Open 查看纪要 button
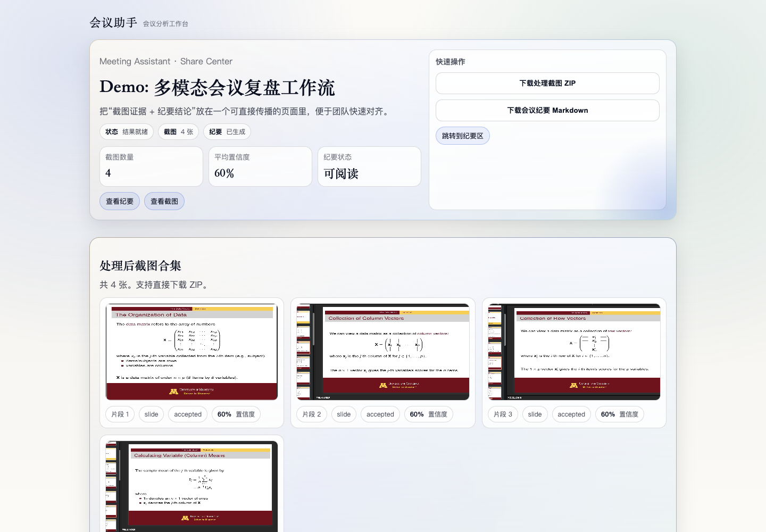766x532 pixels. 120,201
